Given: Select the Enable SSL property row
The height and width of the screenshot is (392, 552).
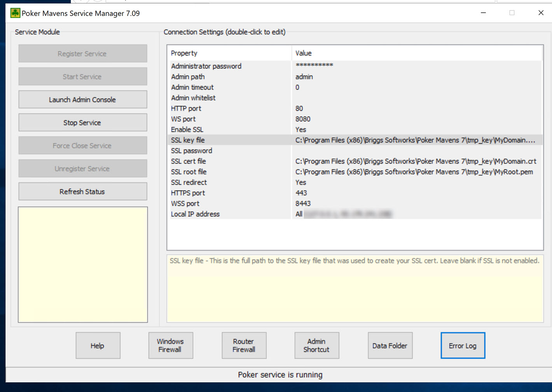Looking at the screenshot, I should coord(187,130).
